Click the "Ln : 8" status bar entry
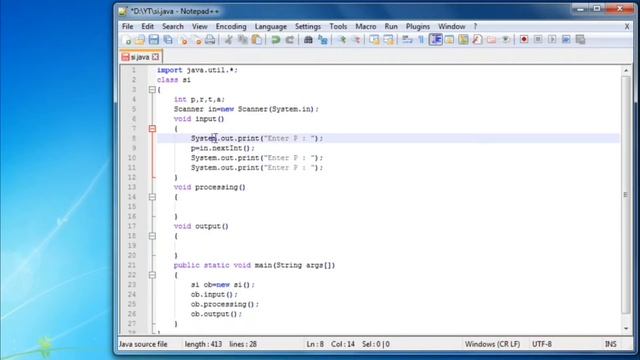This screenshot has height=360, width=640. coord(315,344)
